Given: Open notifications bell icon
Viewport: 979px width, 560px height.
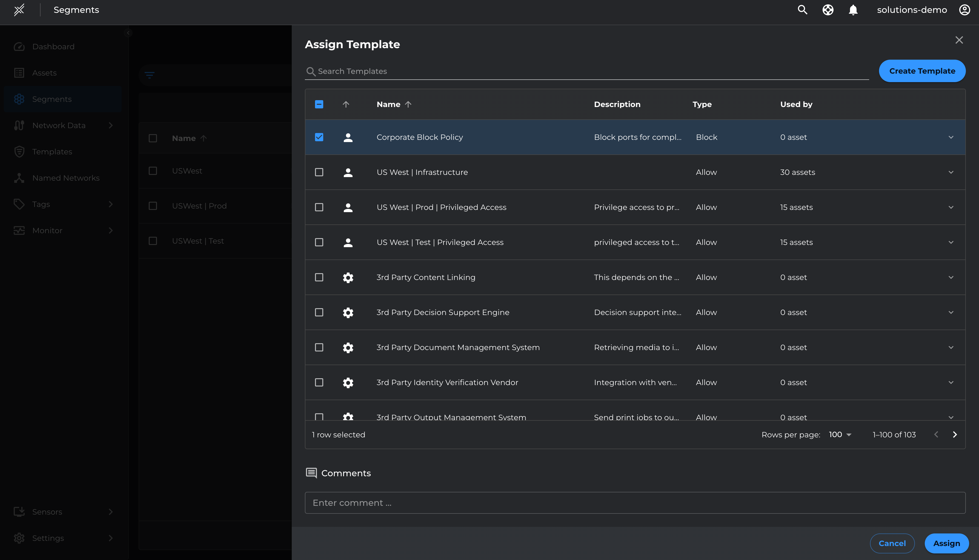Looking at the screenshot, I should 853,10.
